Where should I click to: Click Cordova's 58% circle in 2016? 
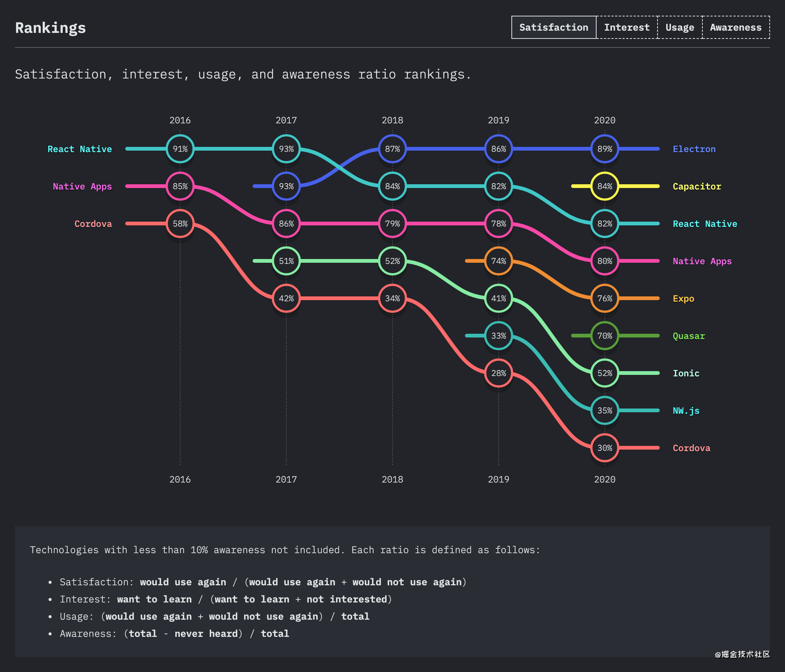(x=180, y=224)
